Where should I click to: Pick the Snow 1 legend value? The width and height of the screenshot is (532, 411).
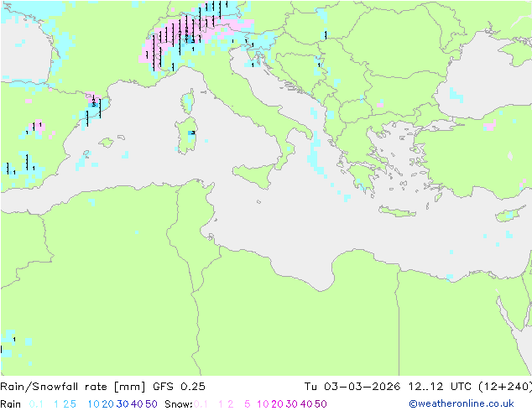tap(221, 404)
